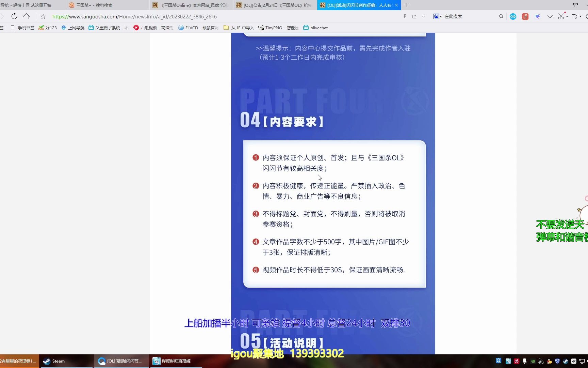
Task: Click the 05【活动说明】 section heading
Action: (282, 341)
